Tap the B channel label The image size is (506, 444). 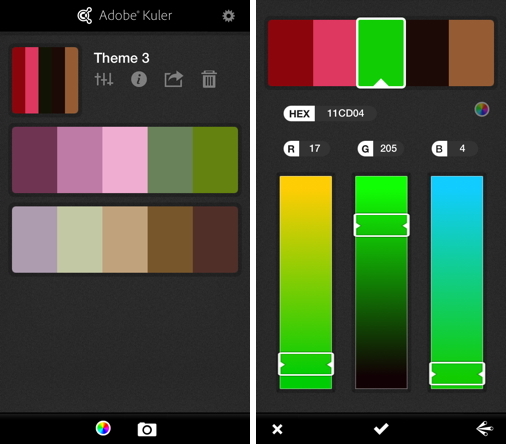click(439, 149)
